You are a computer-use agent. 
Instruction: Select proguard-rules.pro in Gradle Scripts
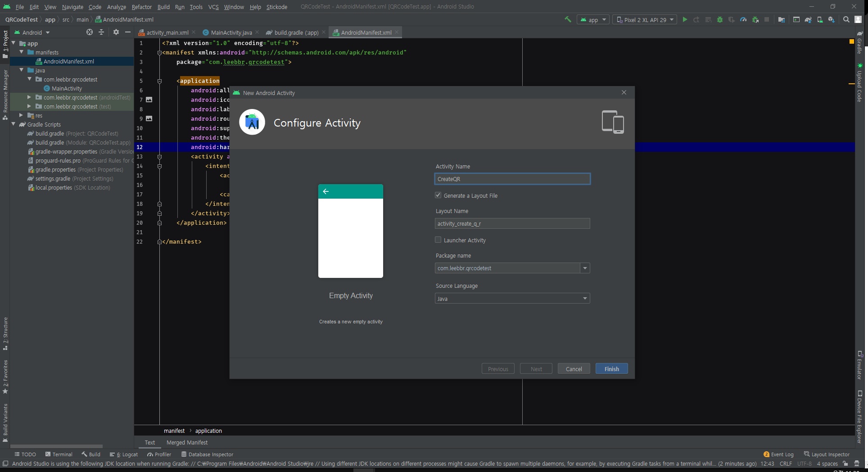click(58, 160)
